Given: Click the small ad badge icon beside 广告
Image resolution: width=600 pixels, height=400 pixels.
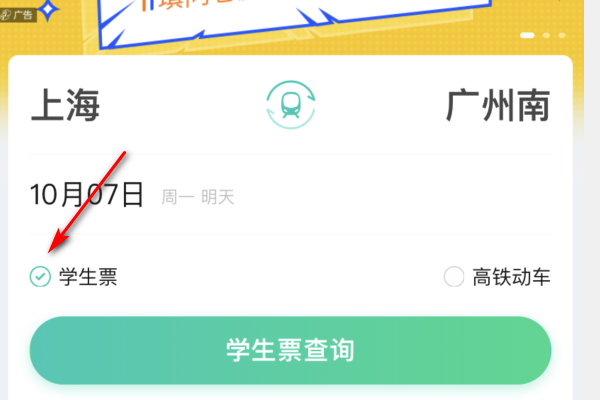Looking at the screenshot, I should click(x=6, y=15).
